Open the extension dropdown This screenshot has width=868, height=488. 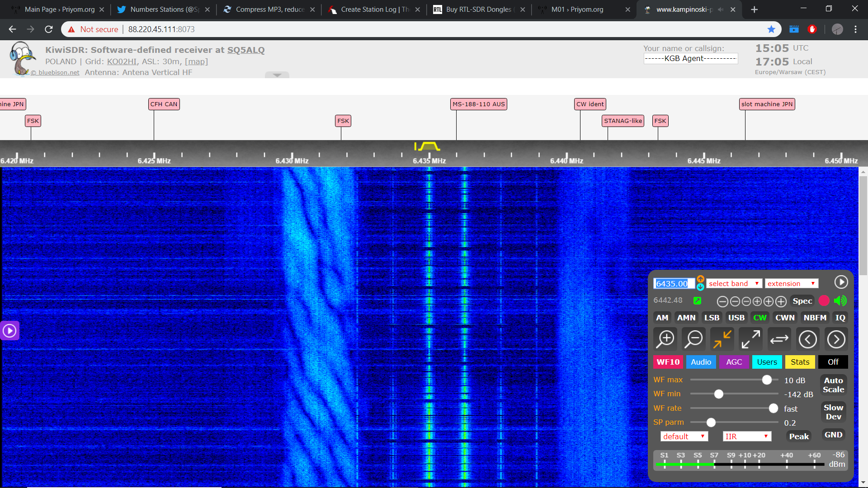click(x=791, y=284)
